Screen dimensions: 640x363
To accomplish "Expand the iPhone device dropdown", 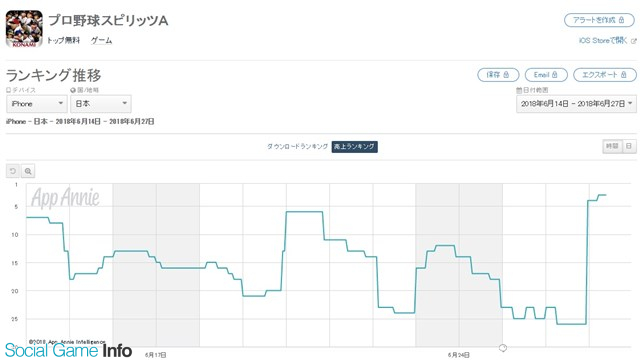I will (x=37, y=104).
